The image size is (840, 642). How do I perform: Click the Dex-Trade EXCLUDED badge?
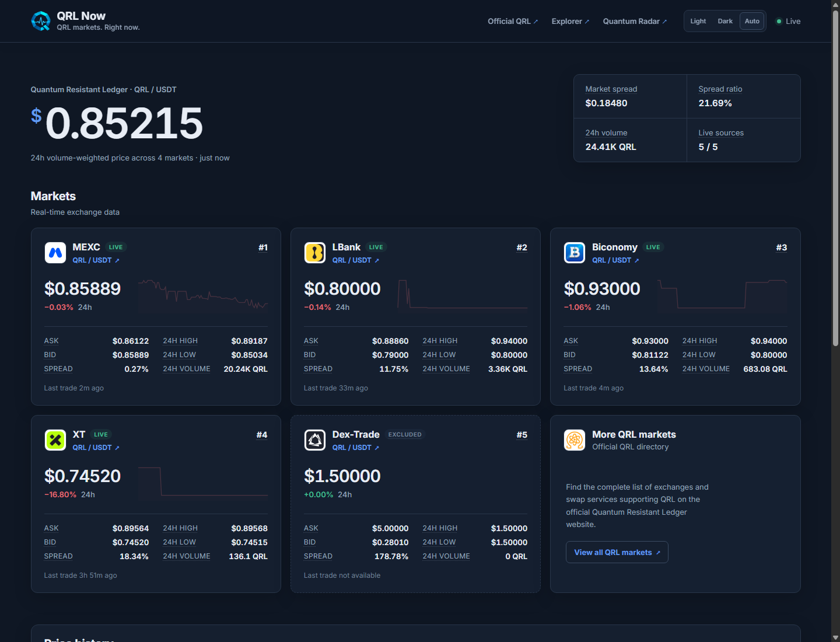(x=405, y=434)
